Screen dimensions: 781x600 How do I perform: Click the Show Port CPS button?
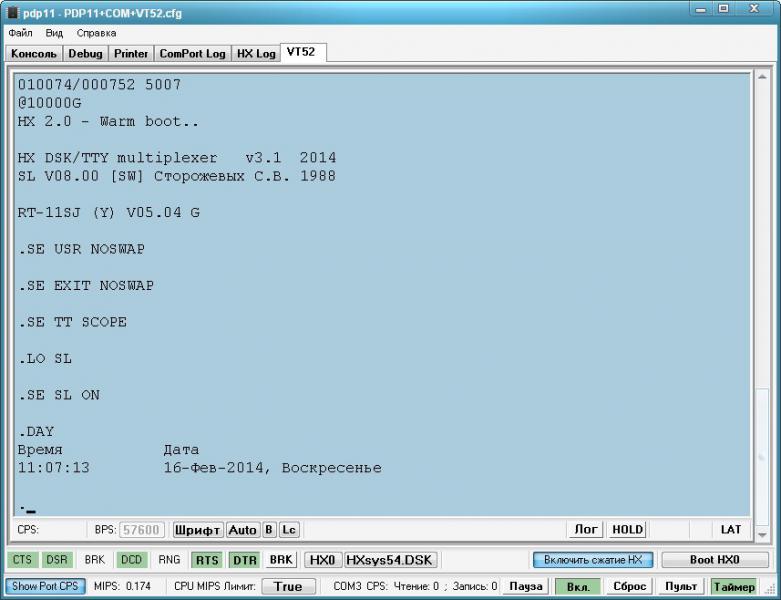click(45, 587)
